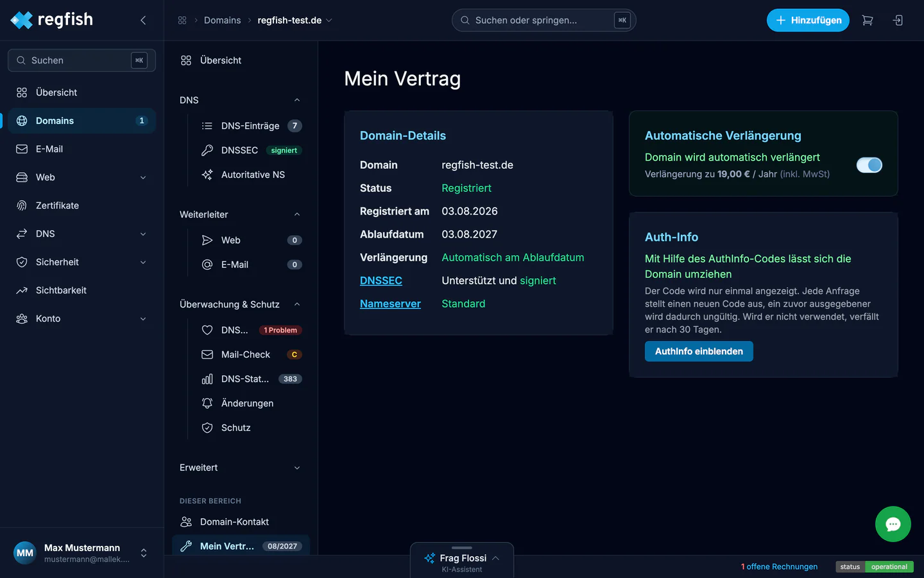Click 'Automatisch am Ablaufdatum' value

click(x=513, y=258)
